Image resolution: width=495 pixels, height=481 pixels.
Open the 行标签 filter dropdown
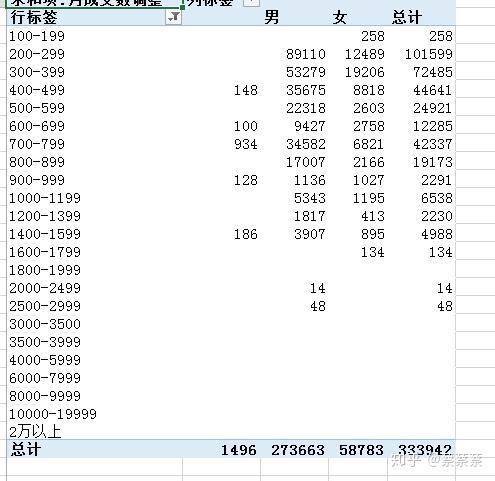[x=173, y=17]
